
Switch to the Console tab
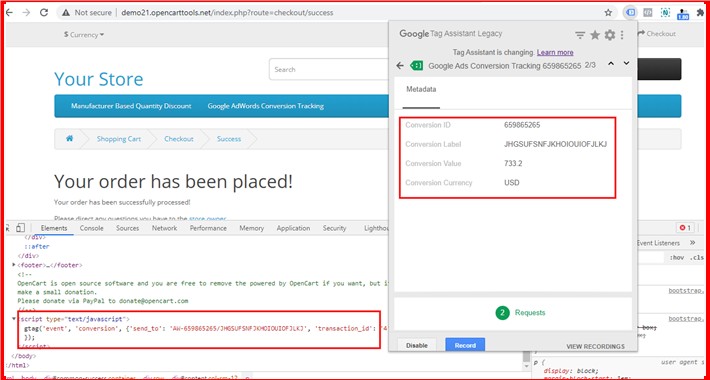pos(91,228)
